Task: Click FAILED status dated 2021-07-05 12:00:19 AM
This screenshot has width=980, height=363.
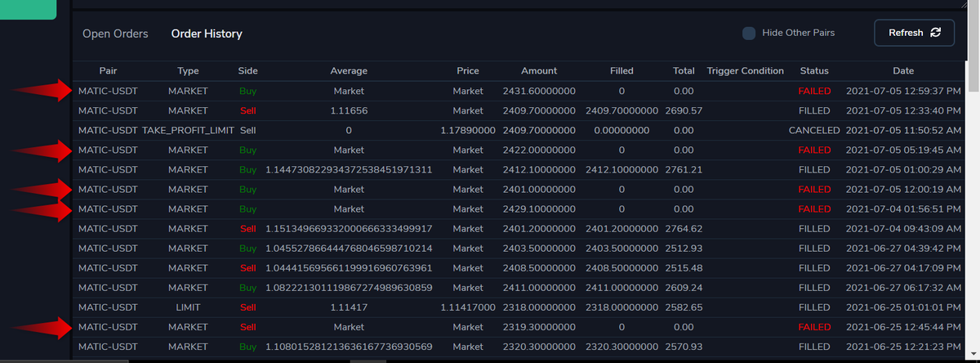Action: [x=814, y=189]
